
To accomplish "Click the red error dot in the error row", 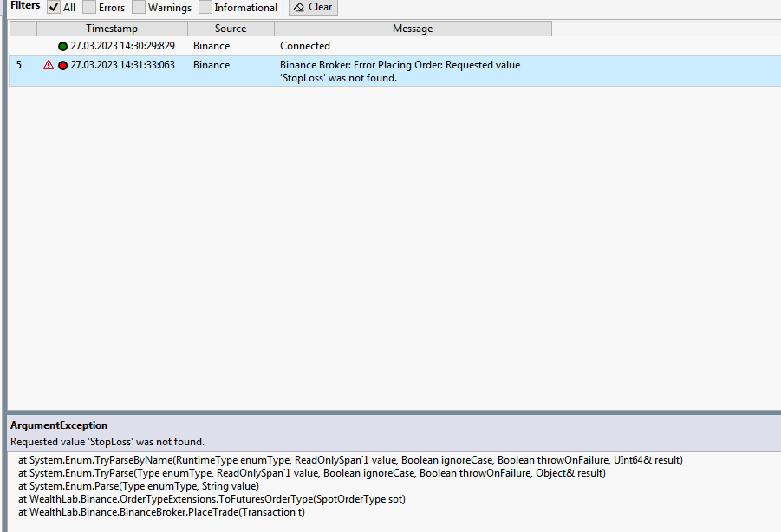I will pos(62,65).
